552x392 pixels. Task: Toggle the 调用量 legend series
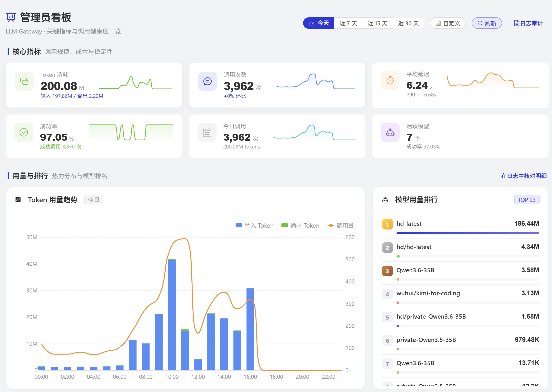[x=340, y=225]
